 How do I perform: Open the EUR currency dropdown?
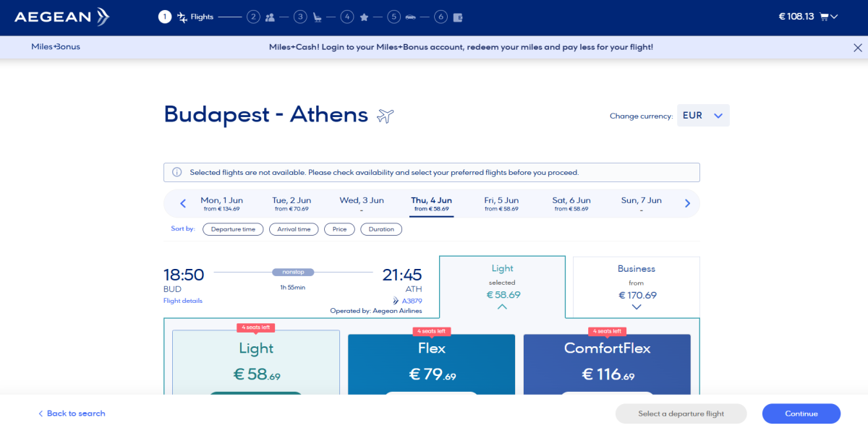point(703,116)
